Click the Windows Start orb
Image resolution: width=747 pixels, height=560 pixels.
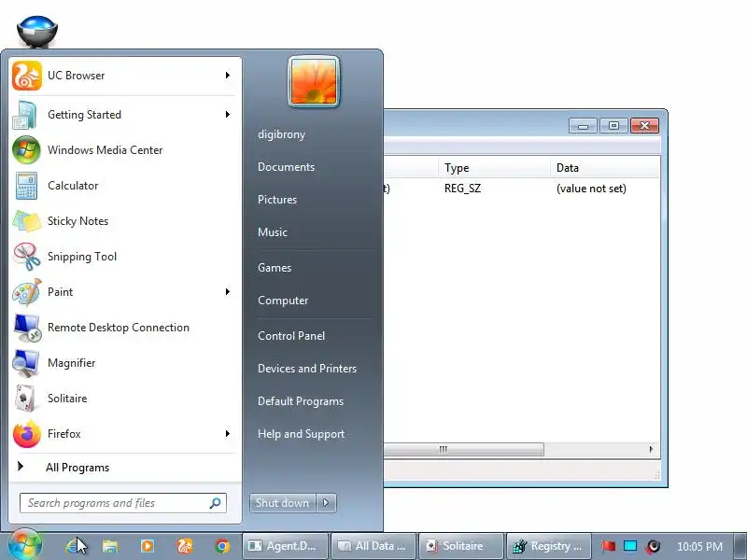(25, 544)
